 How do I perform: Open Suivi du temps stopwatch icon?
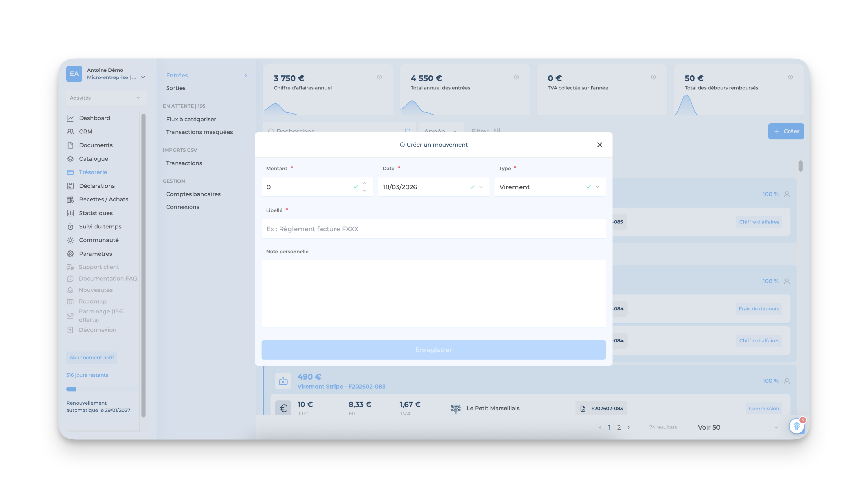[x=70, y=226]
